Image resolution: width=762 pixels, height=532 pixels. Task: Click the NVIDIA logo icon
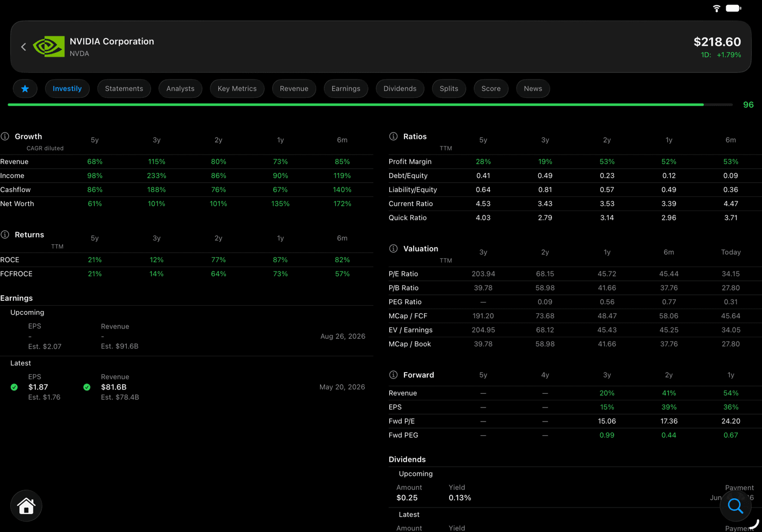tap(49, 47)
